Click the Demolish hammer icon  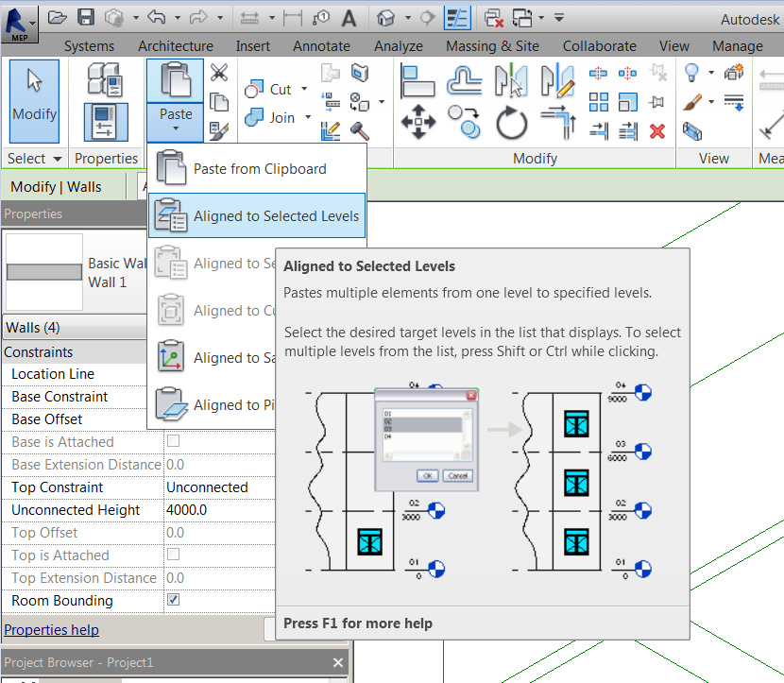(x=360, y=131)
